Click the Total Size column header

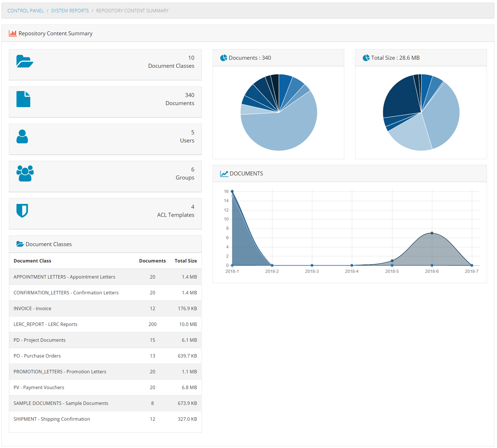(x=186, y=261)
